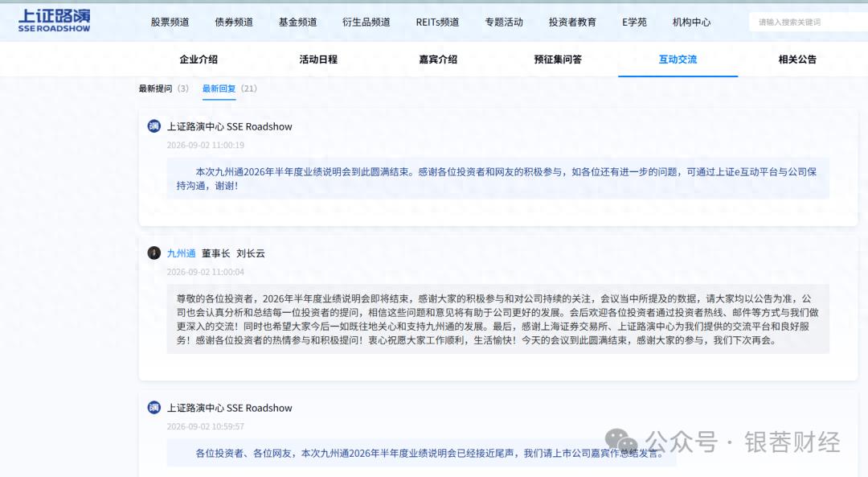Click the 上证路演中心 SSE Roadshow name at 10:59:57
Viewport: 868px width, 477px height.
(230, 408)
